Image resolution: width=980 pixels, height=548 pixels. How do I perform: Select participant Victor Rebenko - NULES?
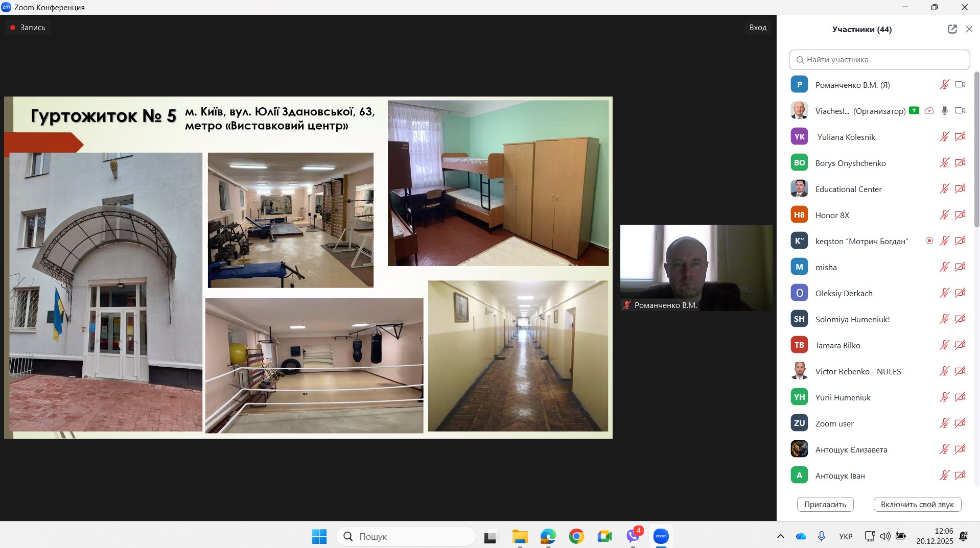[858, 371]
